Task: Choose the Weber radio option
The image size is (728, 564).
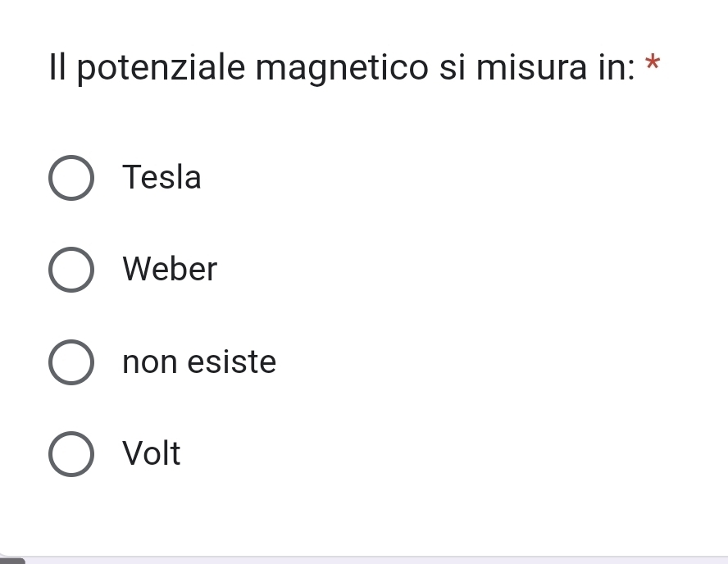Action: pyautogui.click(x=71, y=270)
